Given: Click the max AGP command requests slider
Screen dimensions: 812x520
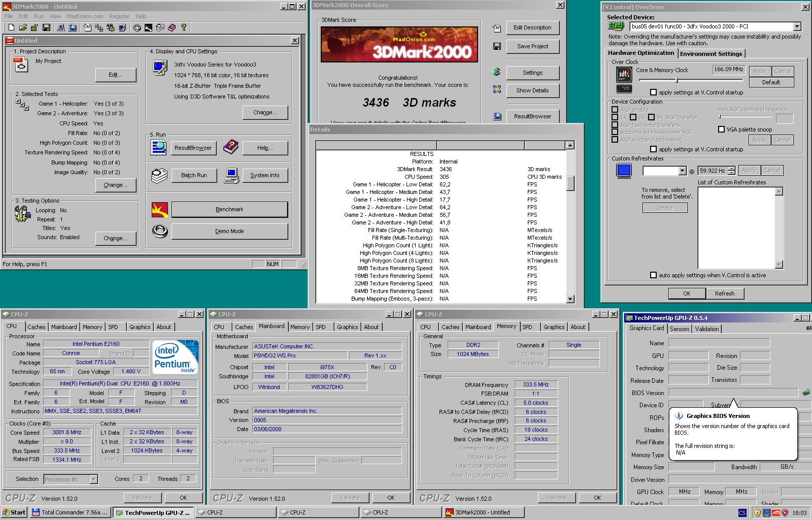Looking at the screenshot, I should (746, 117).
